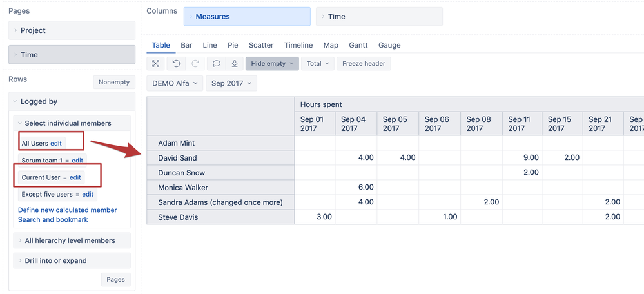Switch to the Pie chart tab

(233, 45)
